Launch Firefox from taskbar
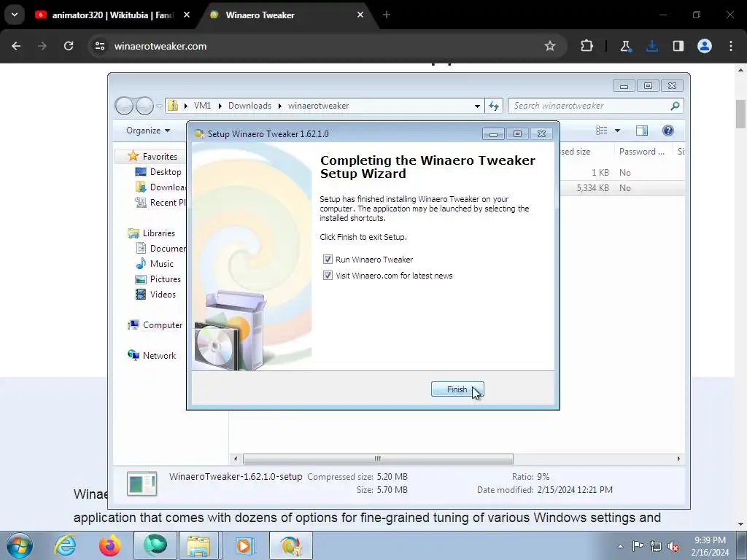 tap(109, 545)
